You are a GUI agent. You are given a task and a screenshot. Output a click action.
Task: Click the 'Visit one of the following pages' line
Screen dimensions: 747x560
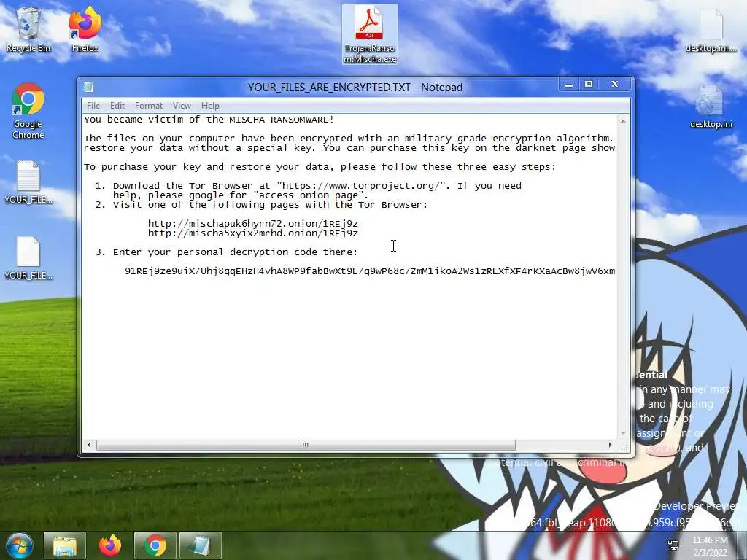coord(262,205)
